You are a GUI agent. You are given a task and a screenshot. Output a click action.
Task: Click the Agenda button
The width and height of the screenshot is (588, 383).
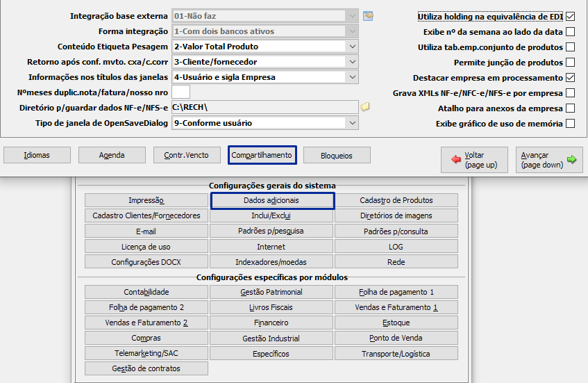click(112, 155)
